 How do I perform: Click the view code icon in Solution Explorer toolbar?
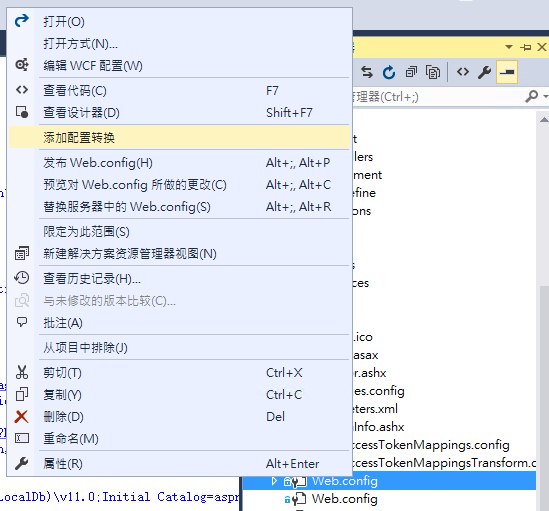[463, 72]
